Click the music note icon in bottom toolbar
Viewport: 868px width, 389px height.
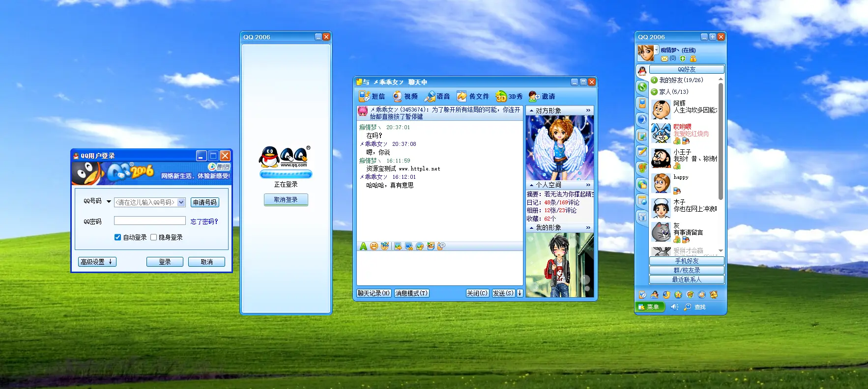pyautogui.click(x=690, y=295)
